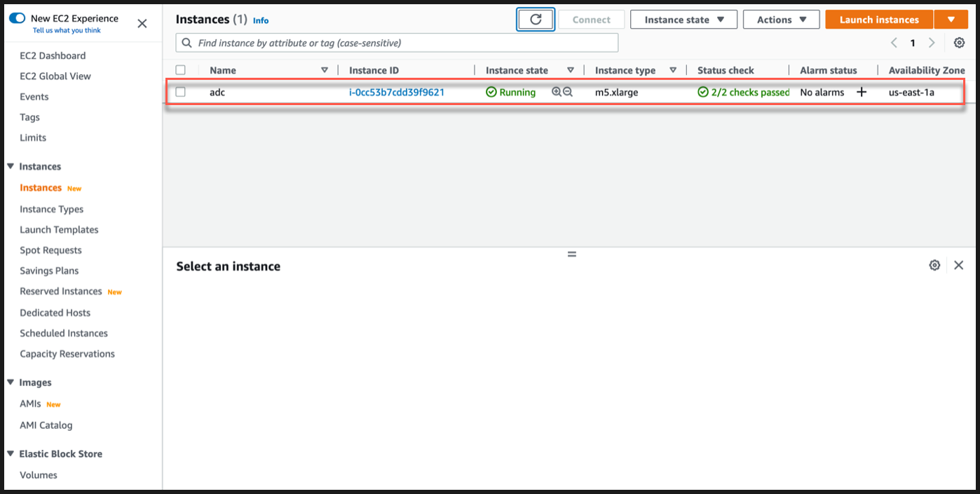980x494 pixels.
Task: Click the Alarm status column header
Action: [829, 70]
